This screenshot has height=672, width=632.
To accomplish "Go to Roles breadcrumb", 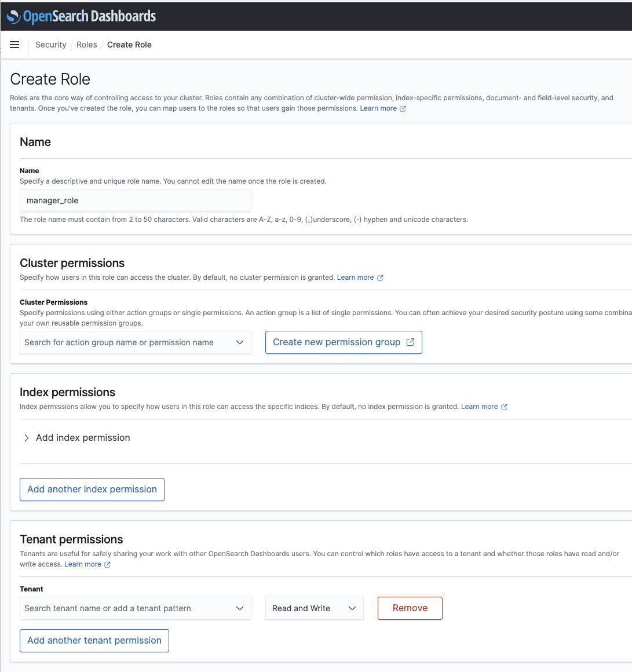I will coord(86,45).
